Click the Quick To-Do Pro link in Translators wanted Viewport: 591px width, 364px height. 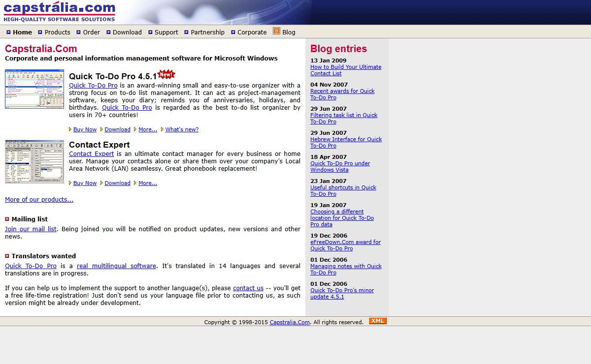[x=31, y=266]
